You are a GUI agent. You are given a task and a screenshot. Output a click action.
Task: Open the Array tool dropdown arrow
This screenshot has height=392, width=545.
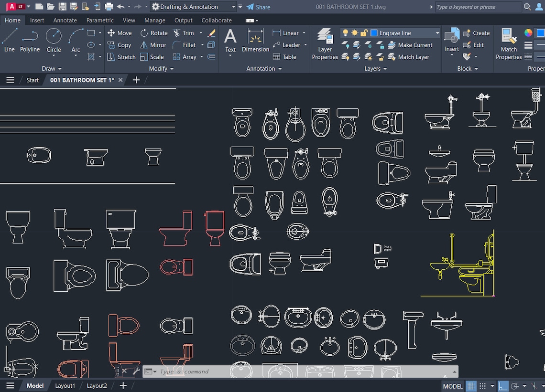point(201,57)
